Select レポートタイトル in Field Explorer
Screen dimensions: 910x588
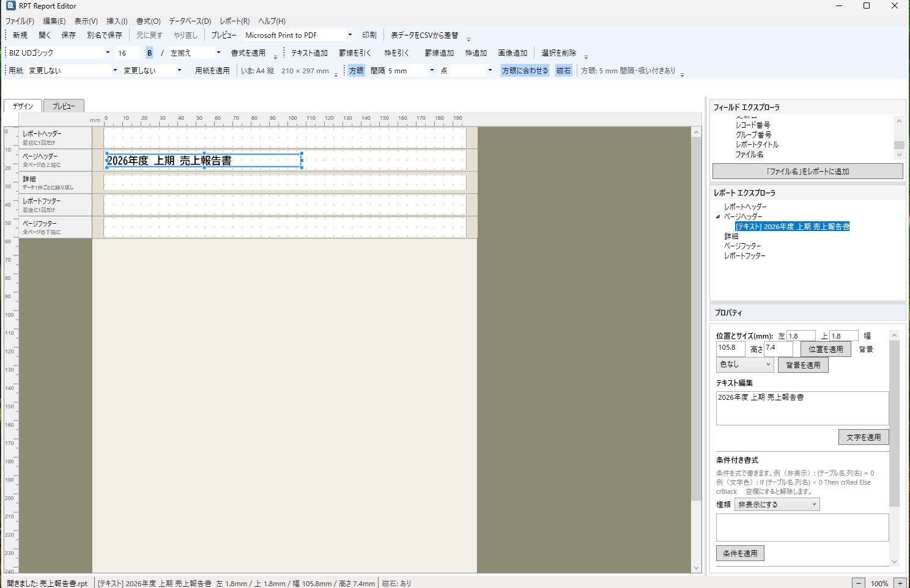point(757,145)
